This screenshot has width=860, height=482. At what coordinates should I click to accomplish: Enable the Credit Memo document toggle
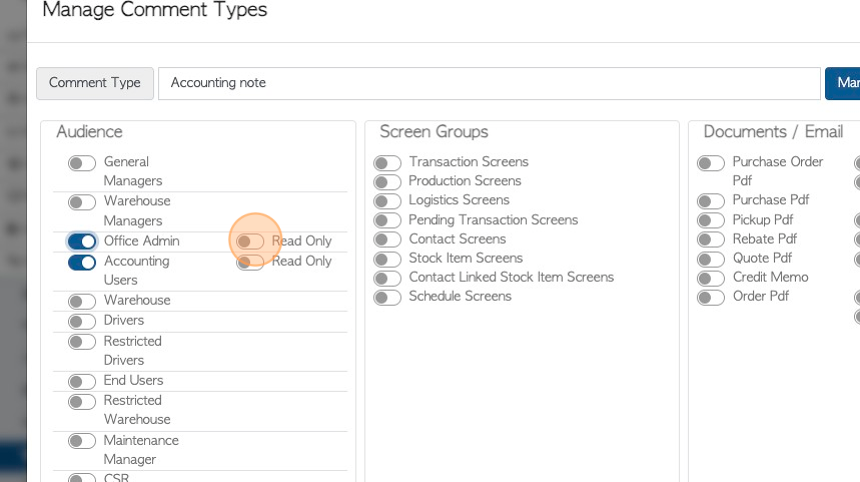(x=711, y=278)
